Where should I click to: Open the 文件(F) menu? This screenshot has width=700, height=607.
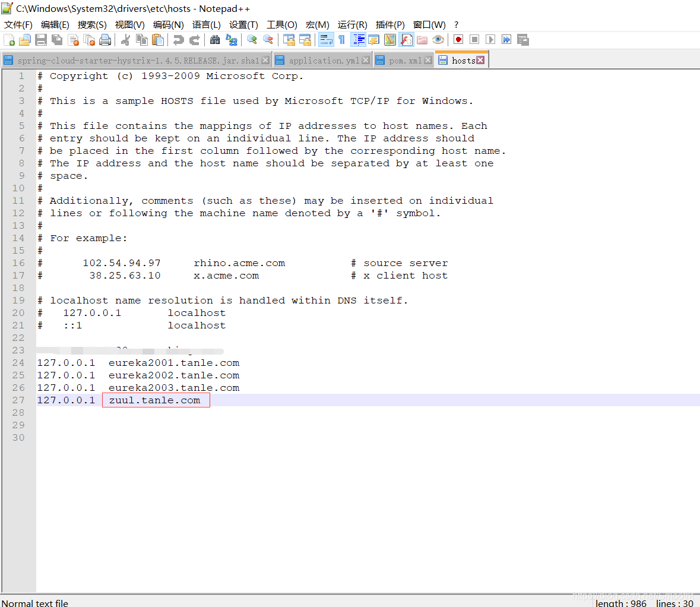click(18, 24)
